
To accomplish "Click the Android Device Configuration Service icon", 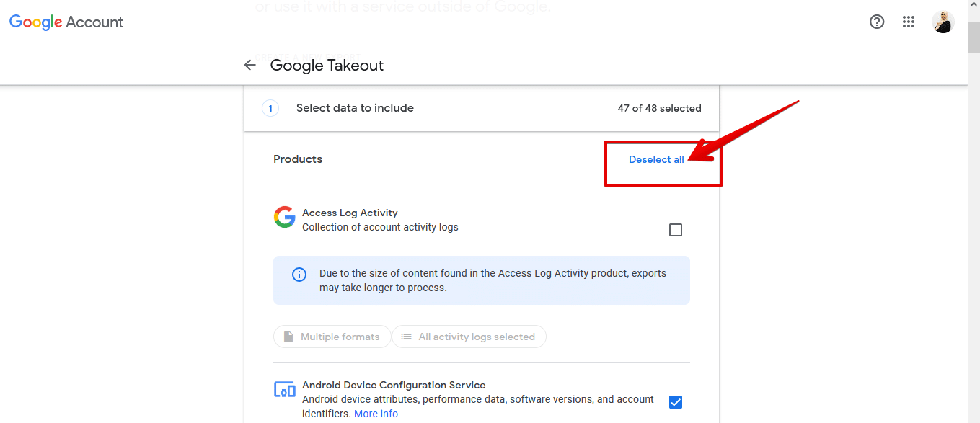I will (x=285, y=390).
